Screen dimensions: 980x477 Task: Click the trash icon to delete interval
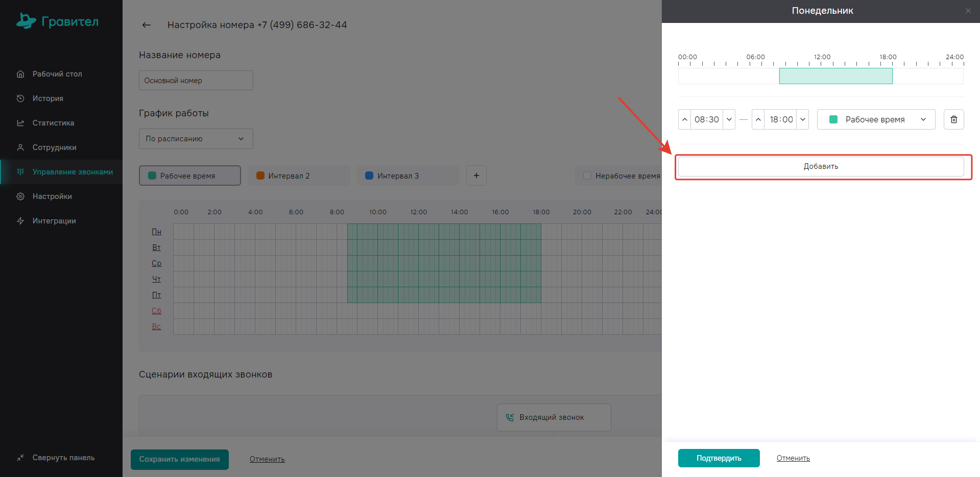coord(953,119)
